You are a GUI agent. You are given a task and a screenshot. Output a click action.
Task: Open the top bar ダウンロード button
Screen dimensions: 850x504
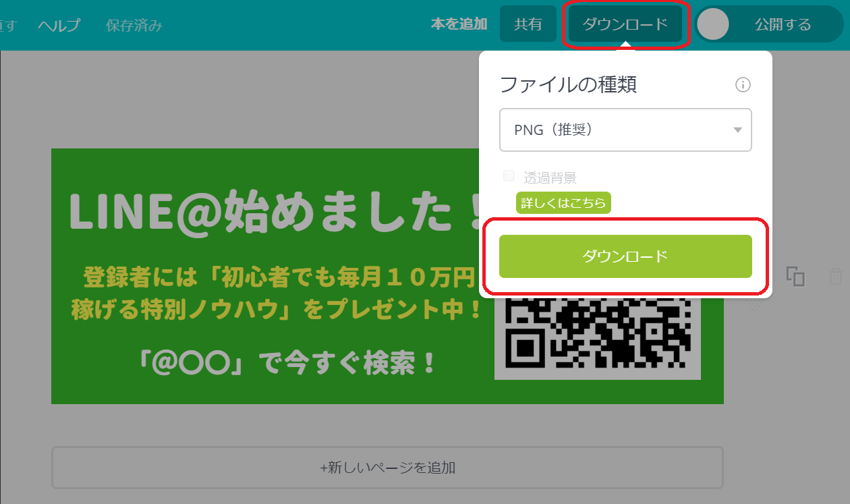tap(625, 24)
